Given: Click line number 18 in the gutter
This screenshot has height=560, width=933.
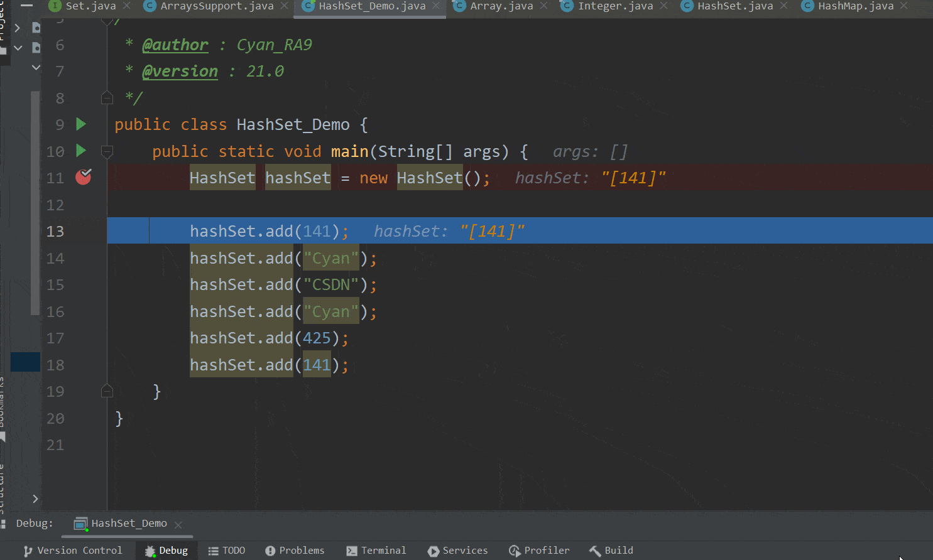Looking at the screenshot, I should (x=55, y=365).
